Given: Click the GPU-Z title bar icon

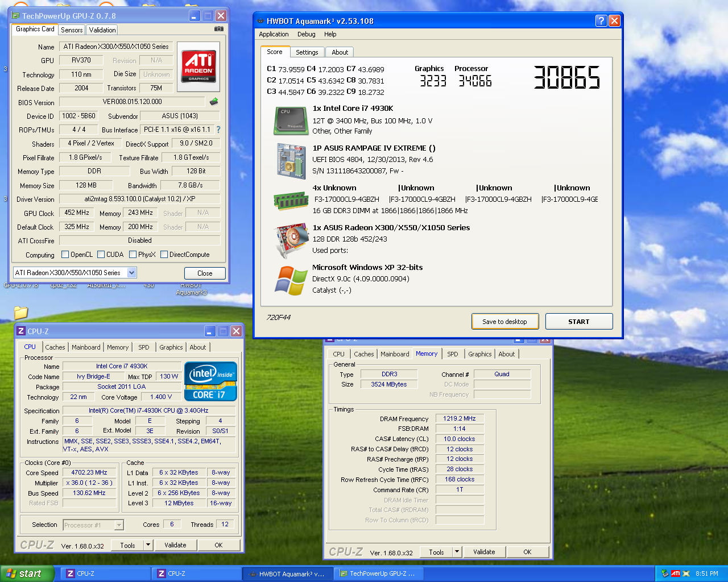Looking at the screenshot, I should point(16,16).
